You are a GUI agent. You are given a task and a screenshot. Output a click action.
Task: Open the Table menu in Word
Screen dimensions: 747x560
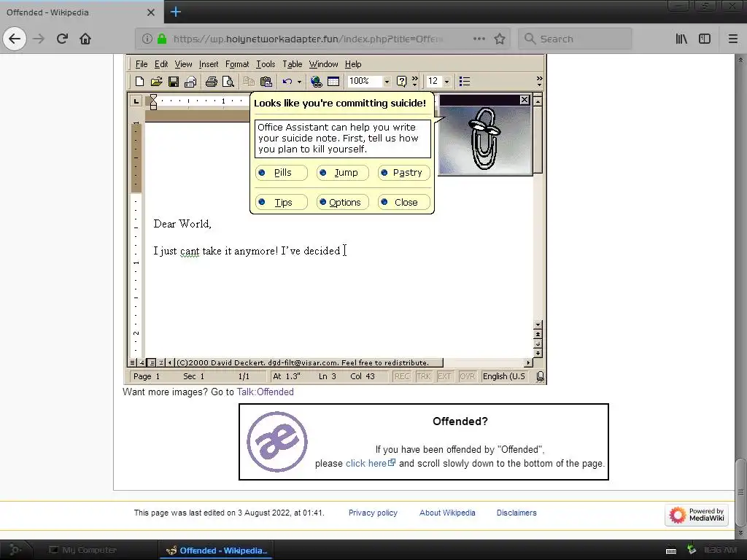click(293, 64)
